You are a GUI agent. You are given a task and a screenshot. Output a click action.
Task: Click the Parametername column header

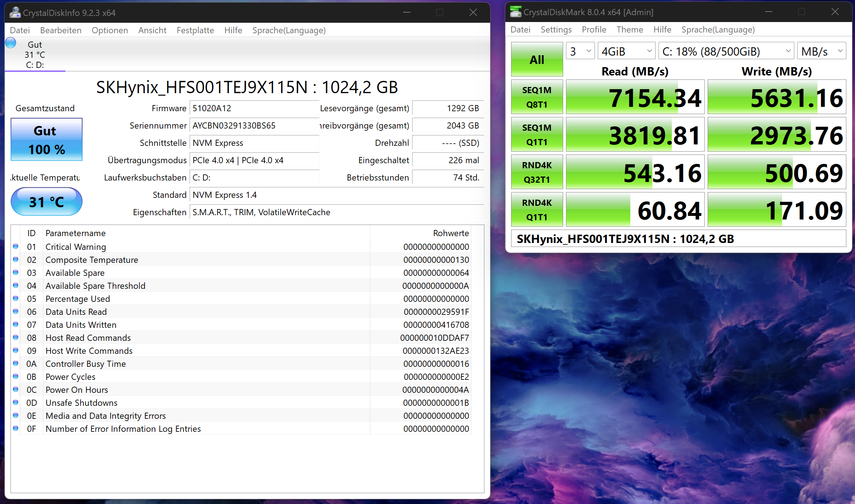(x=206, y=233)
